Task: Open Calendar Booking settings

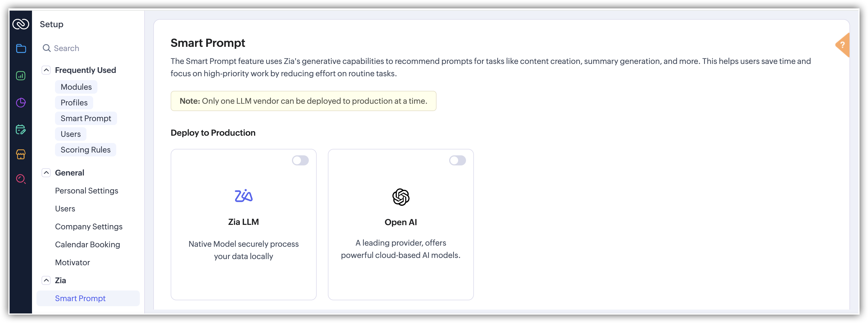Action: click(88, 244)
